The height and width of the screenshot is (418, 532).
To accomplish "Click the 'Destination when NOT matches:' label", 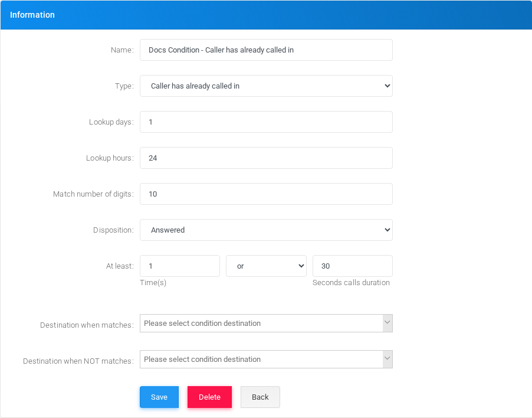I will coord(78,361).
